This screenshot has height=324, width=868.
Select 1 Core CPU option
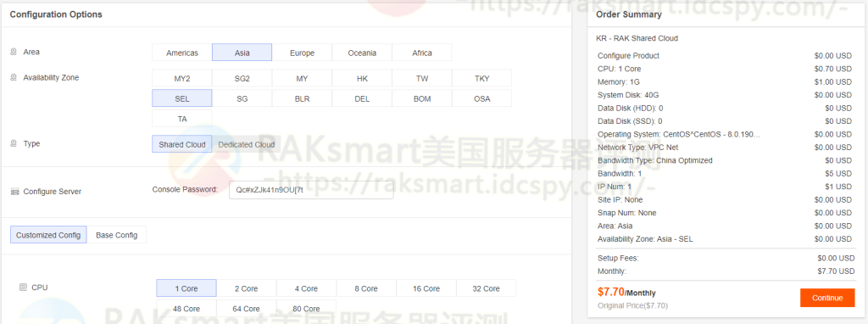[x=186, y=288]
